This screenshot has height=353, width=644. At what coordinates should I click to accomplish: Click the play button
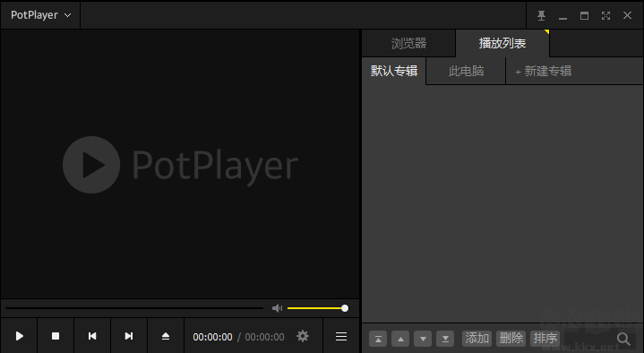20,336
